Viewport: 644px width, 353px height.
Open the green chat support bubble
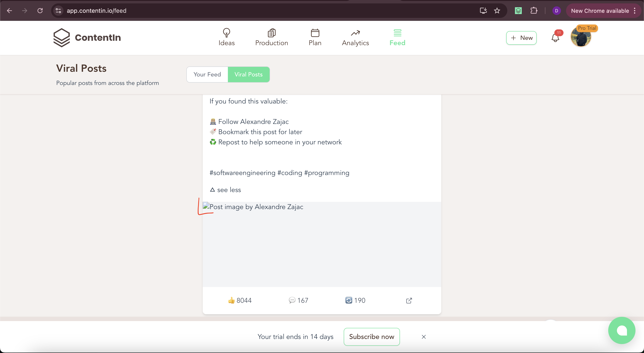pyautogui.click(x=621, y=330)
